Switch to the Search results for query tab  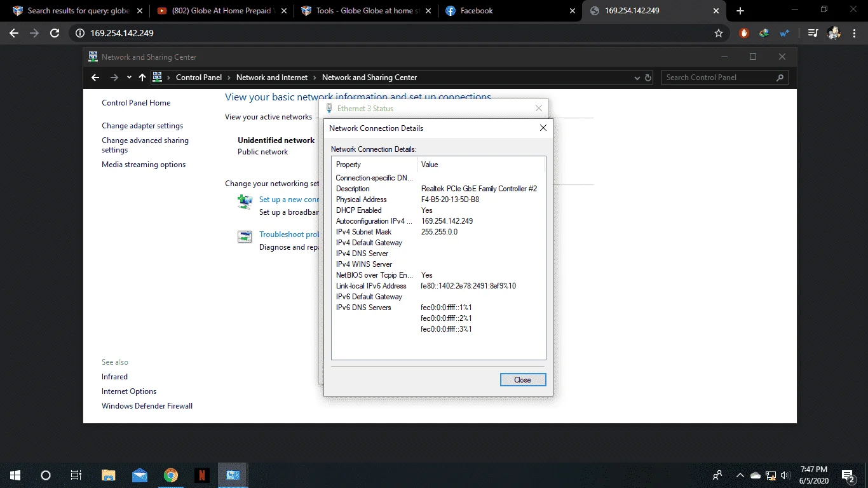[x=78, y=11]
